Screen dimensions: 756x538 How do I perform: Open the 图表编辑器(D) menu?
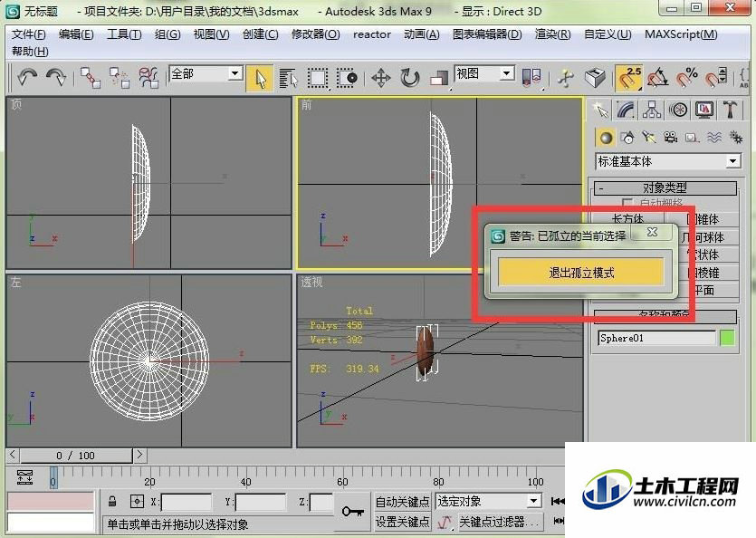[x=487, y=34]
